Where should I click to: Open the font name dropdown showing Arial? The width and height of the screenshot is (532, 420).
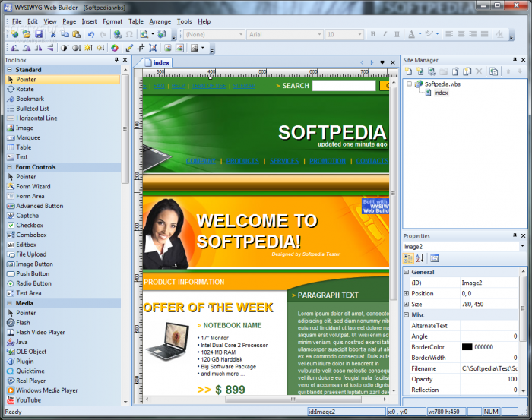click(318, 34)
